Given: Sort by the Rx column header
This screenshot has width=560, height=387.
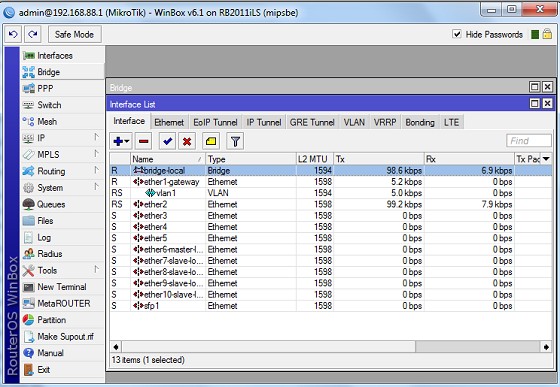Looking at the screenshot, I should coord(469,159).
